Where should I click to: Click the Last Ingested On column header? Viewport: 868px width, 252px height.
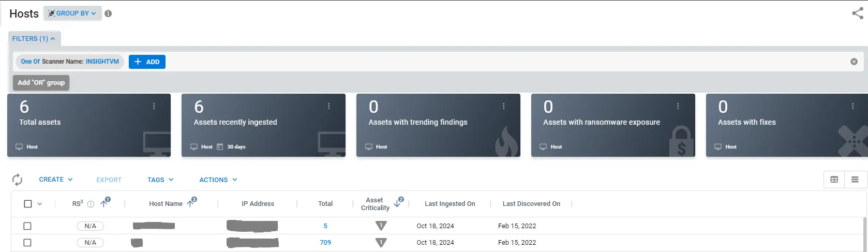click(x=450, y=204)
